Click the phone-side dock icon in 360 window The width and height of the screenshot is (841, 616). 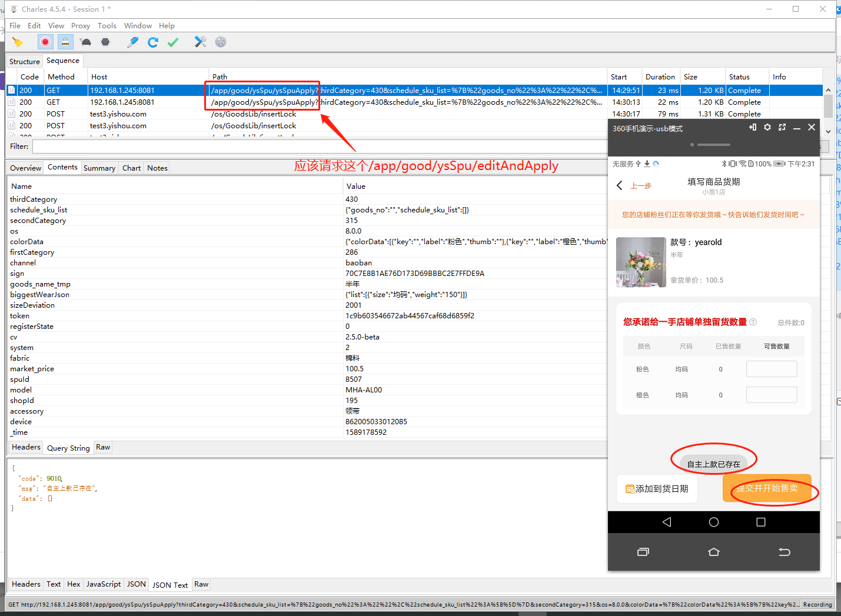pos(753,127)
